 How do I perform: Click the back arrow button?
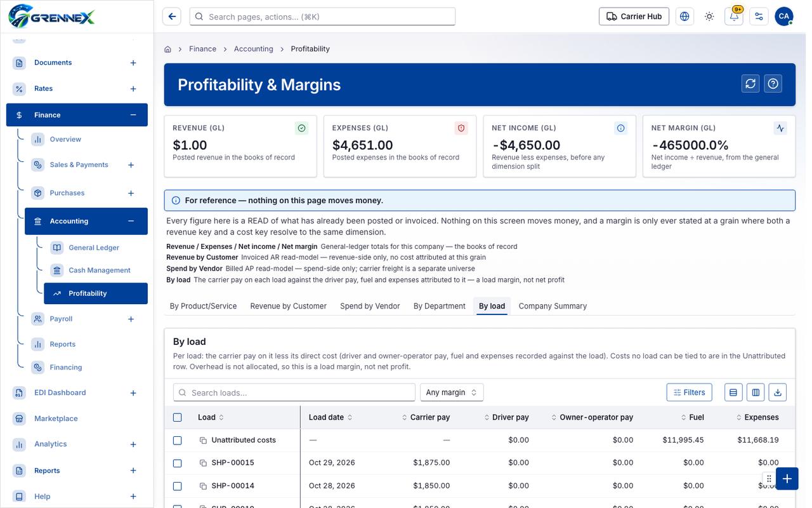click(x=171, y=17)
